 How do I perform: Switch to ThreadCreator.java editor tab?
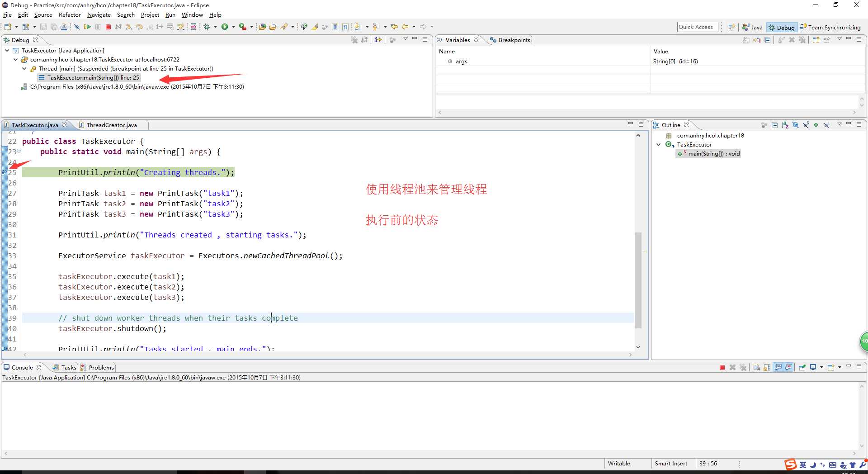click(x=112, y=125)
